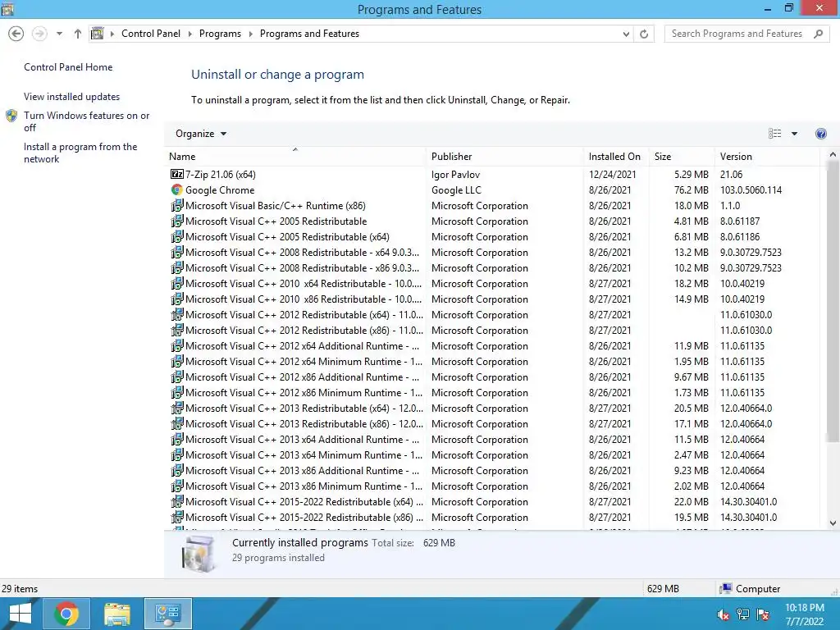The image size is (840, 630).
Task: Expand the arrow after Control Panel breadcrumb
Action: coord(189,34)
